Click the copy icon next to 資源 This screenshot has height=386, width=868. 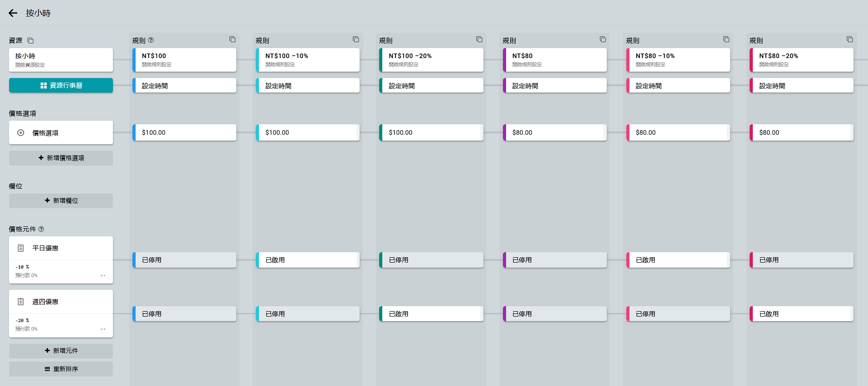(x=30, y=40)
